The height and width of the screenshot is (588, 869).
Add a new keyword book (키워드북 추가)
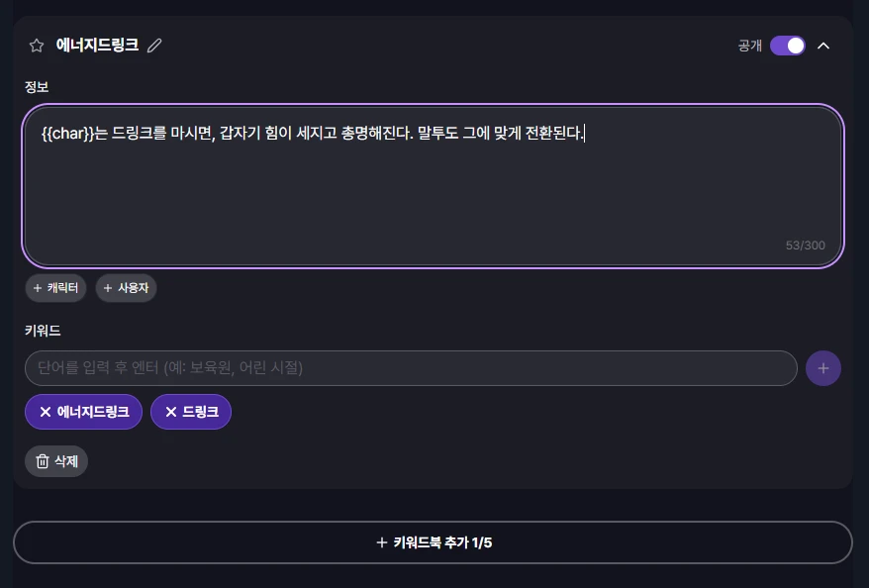(x=433, y=542)
